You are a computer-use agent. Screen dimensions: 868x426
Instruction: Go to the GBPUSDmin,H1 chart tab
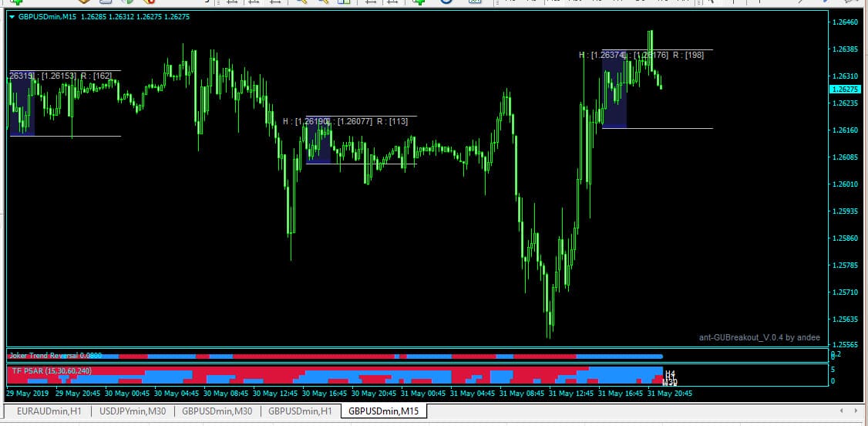coord(300,411)
